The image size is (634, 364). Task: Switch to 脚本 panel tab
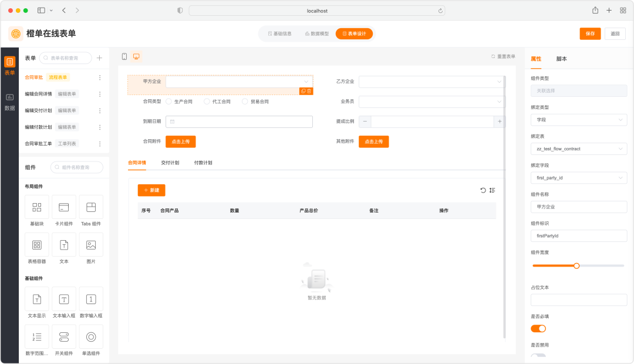562,59
